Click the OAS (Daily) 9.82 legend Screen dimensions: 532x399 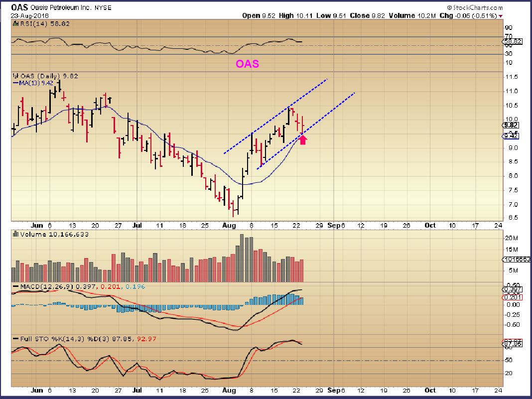pyautogui.click(x=49, y=76)
